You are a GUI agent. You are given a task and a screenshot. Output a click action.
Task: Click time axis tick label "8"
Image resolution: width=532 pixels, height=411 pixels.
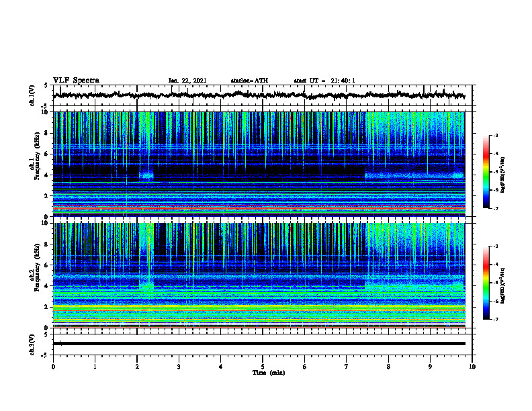pyautogui.click(x=388, y=367)
